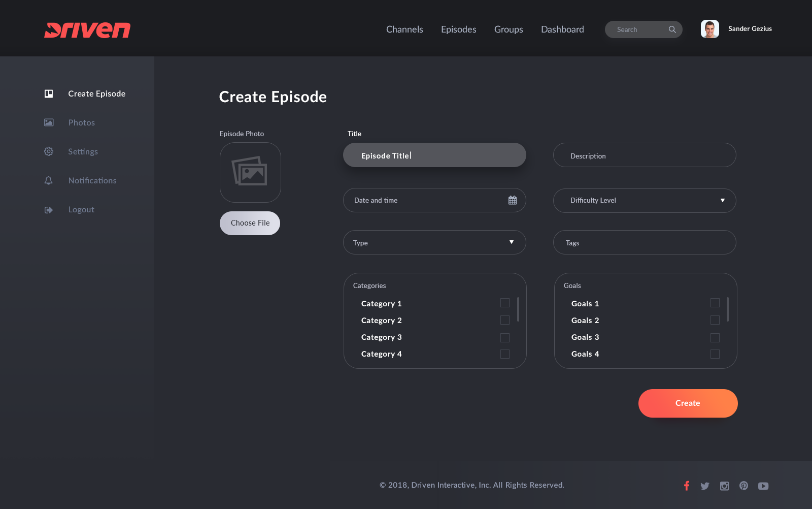Tick the Goals 2 checkbox
This screenshot has width=812, height=509.
tap(715, 320)
